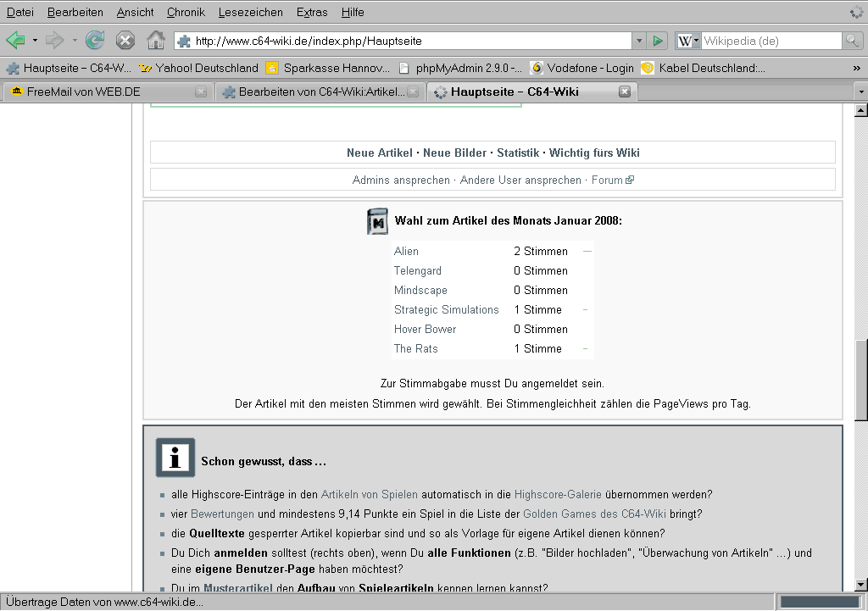Open the Lesezeichen menu

click(250, 12)
